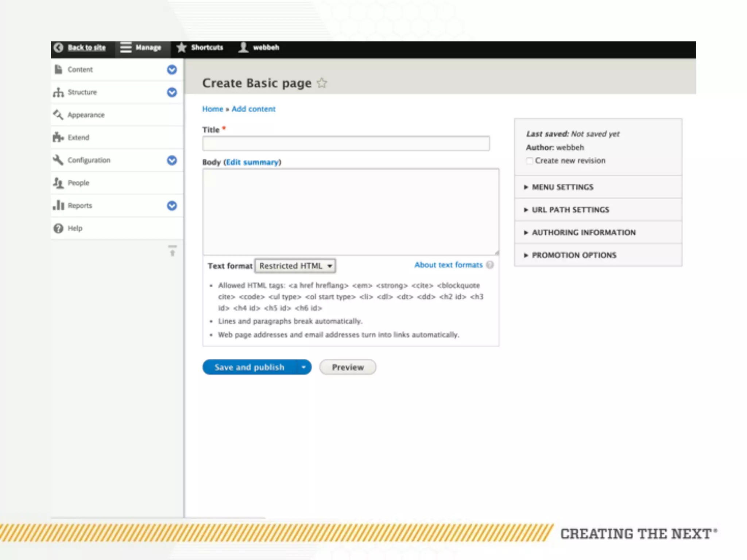
Task: Expand the Structure submenu chevron
Action: [172, 92]
